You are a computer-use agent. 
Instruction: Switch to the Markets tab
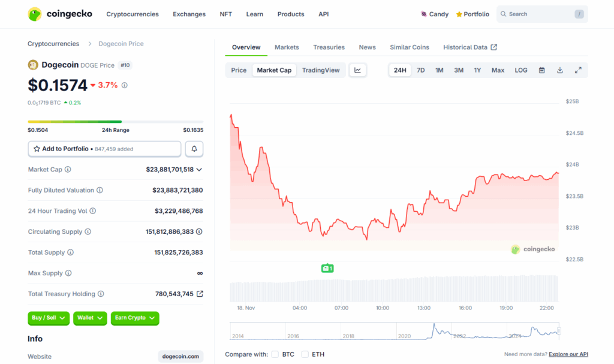tap(287, 47)
